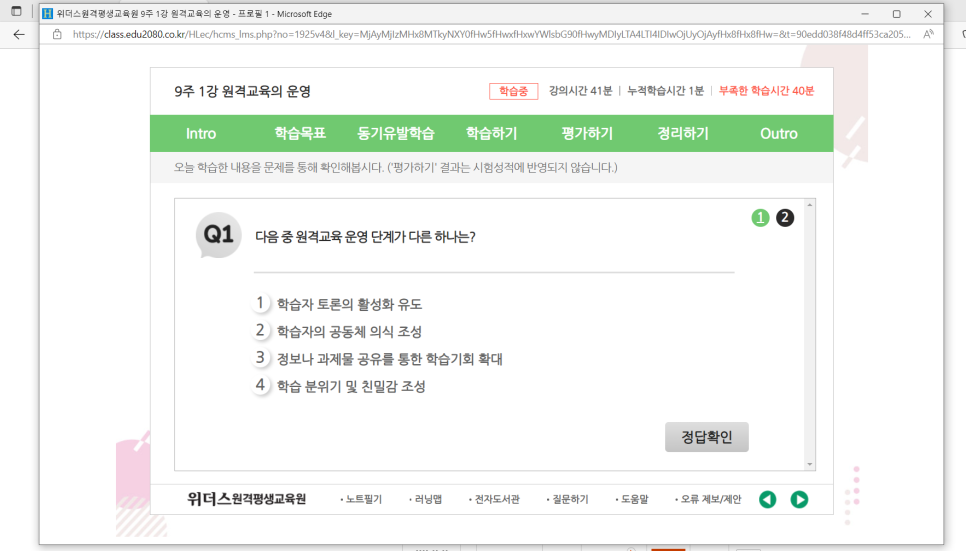
Task: Click the Q1 speech bubble badge
Action: pos(218,235)
